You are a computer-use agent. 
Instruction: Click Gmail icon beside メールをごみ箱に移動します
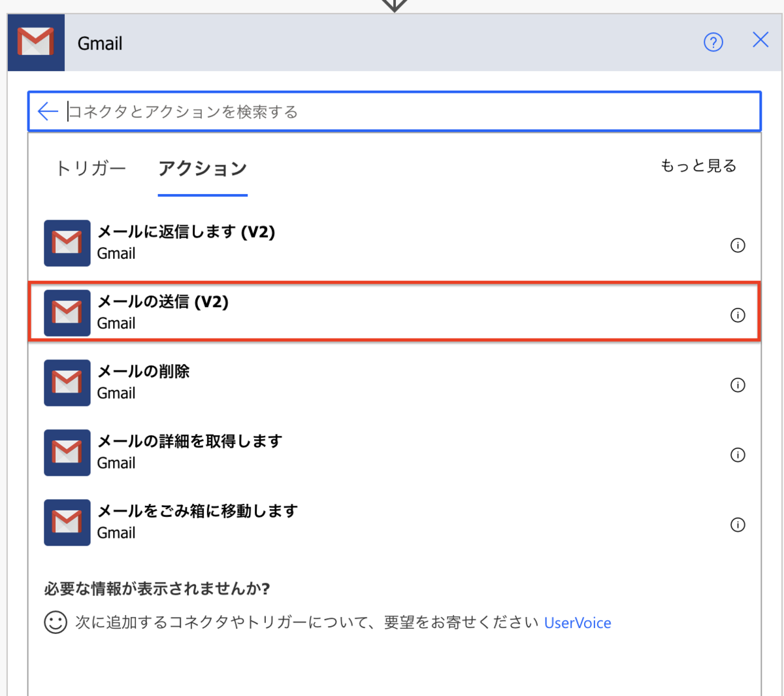click(x=67, y=523)
